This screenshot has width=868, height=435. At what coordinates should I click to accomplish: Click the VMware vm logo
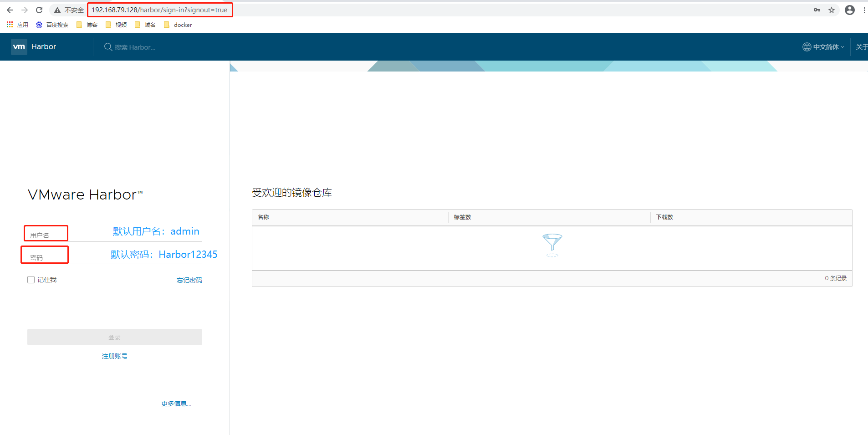coord(19,46)
